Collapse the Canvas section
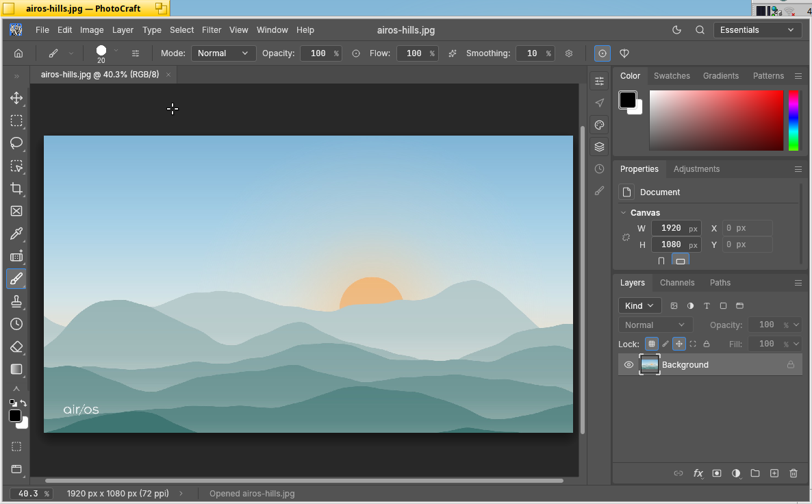This screenshot has height=504, width=812. tap(624, 213)
